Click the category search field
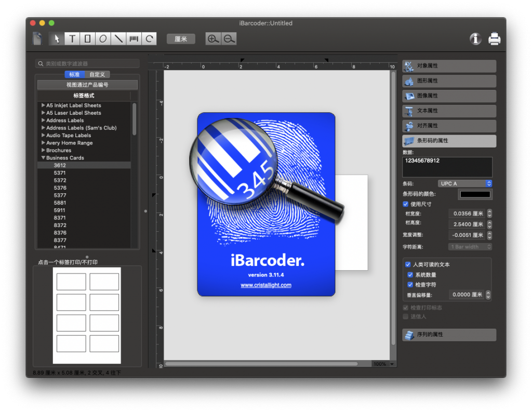Image resolution: width=532 pixels, height=412 pixels. (87, 63)
